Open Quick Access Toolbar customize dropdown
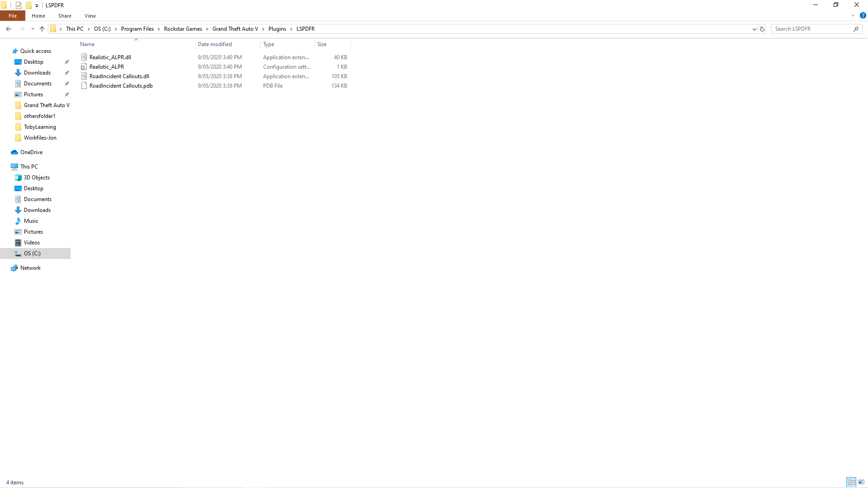This screenshot has width=868, height=488. tap(37, 5)
